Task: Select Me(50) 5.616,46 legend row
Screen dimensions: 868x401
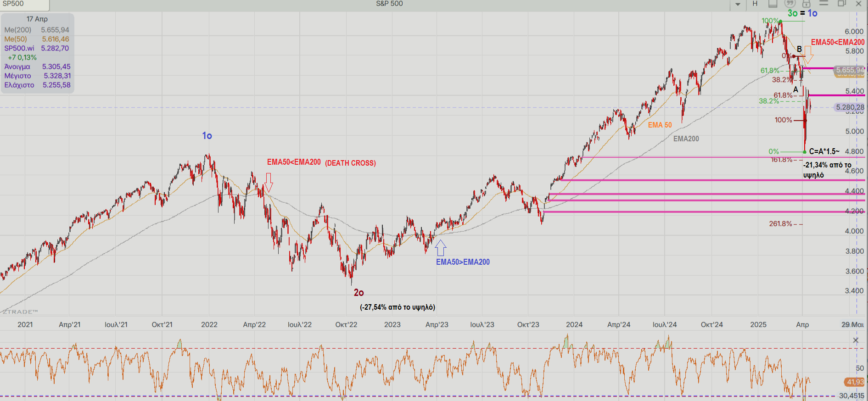Action: click(x=37, y=39)
